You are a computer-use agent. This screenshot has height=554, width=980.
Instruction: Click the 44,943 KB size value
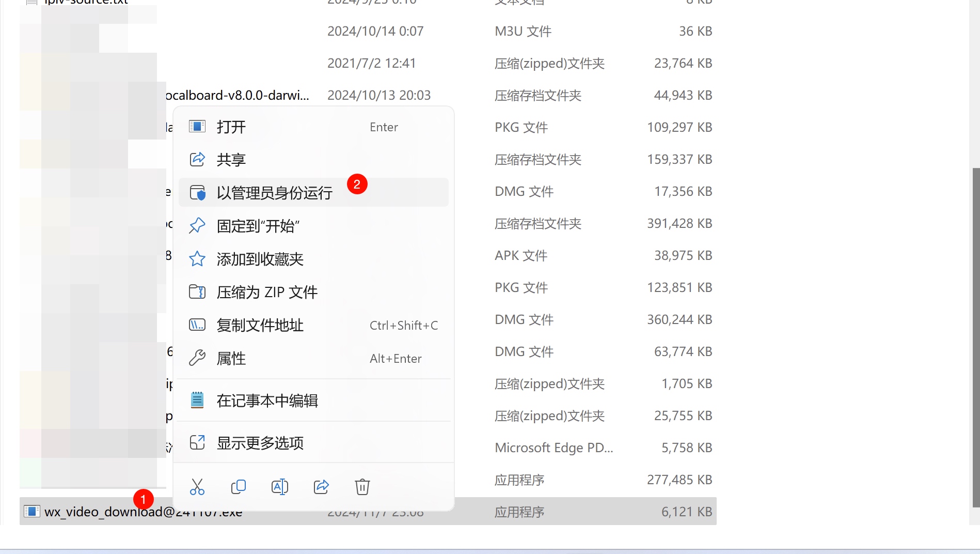point(683,96)
